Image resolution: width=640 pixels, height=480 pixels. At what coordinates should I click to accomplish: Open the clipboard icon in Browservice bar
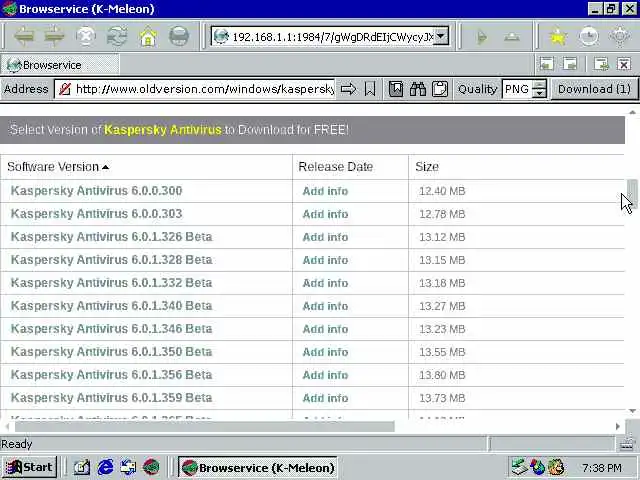(440, 89)
